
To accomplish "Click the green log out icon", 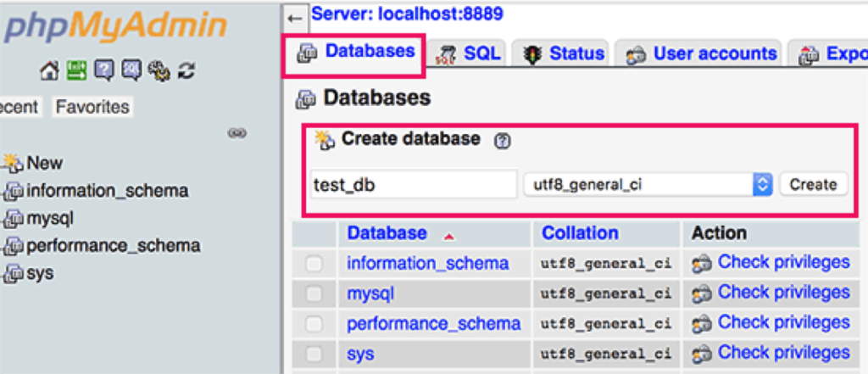I will [76, 70].
